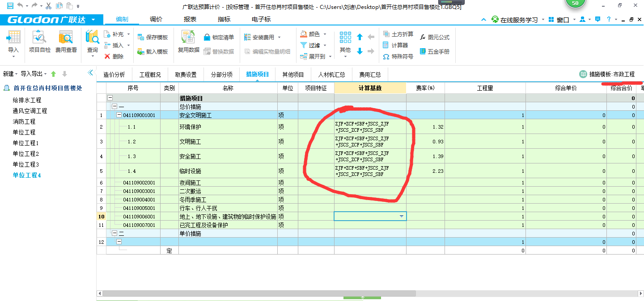Collapse the ribbon with the up chevron
The height and width of the screenshot is (301, 644).
(483, 20)
